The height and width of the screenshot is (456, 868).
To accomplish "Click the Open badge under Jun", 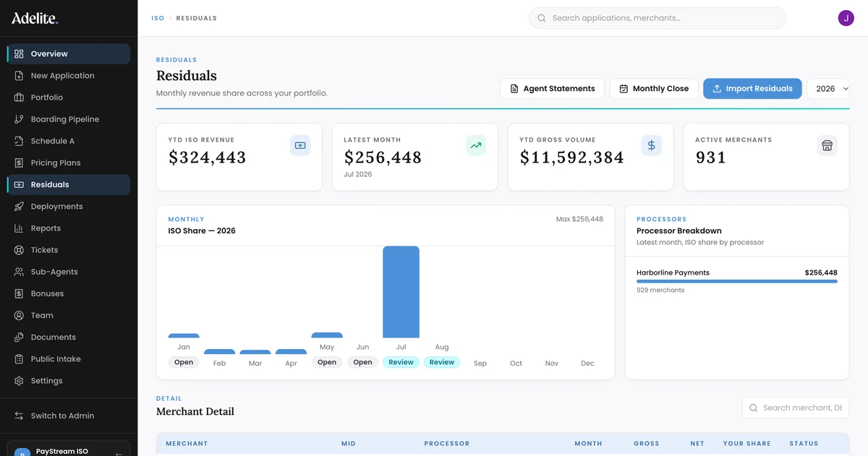I will pos(363,362).
